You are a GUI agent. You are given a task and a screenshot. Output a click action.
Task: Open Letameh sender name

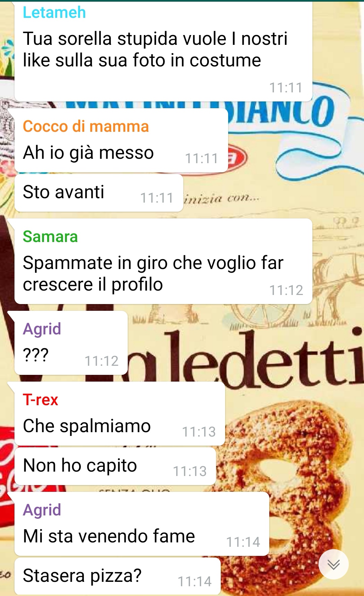pyautogui.click(x=54, y=12)
